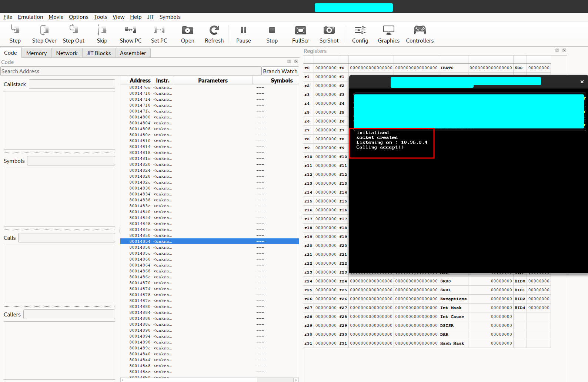The height and width of the screenshot is (382, 588).
Task: Open the Movie menu
Action: [x=56, y=17]
